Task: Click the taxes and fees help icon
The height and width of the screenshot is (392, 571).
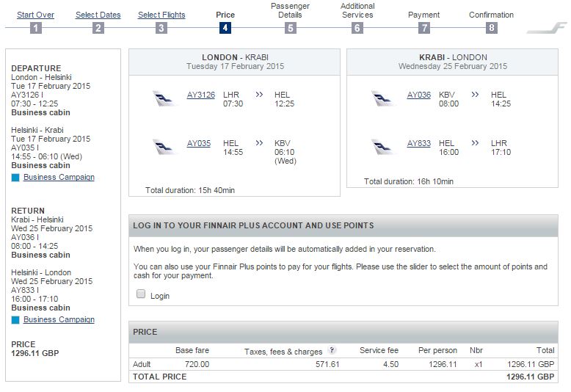Action: pos(332,351)
